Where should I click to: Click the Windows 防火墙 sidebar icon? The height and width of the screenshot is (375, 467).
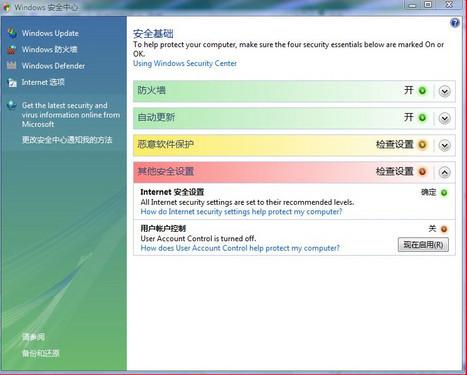[x=12, y=49]
